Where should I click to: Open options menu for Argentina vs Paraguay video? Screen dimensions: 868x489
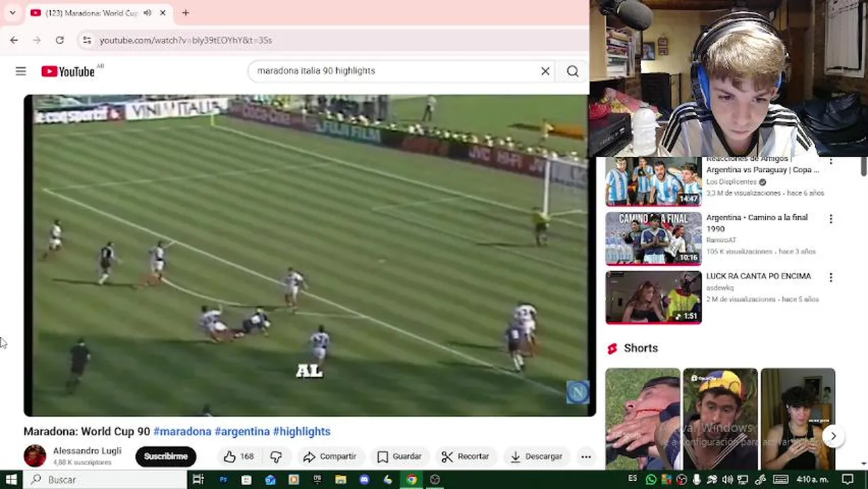(830, 162)
